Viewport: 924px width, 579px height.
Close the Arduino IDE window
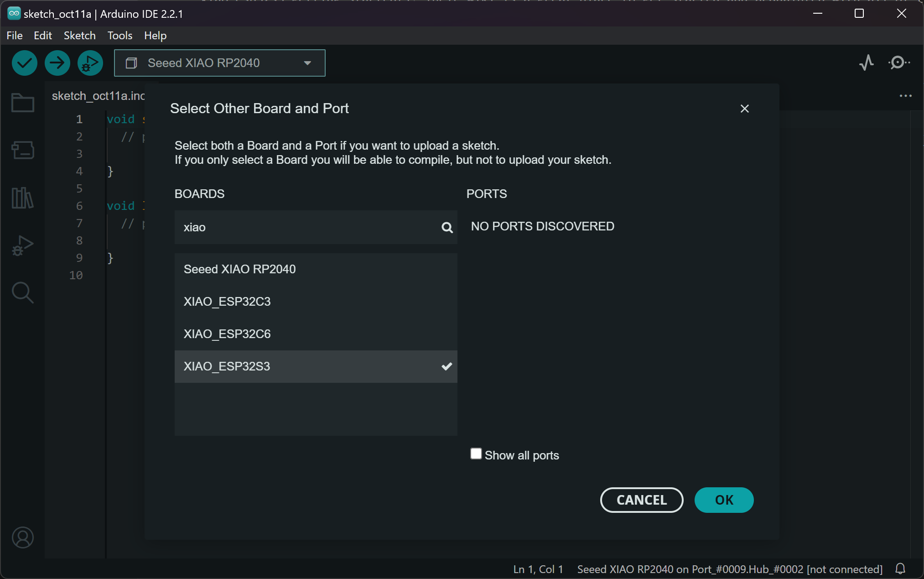tap(901, 13)
